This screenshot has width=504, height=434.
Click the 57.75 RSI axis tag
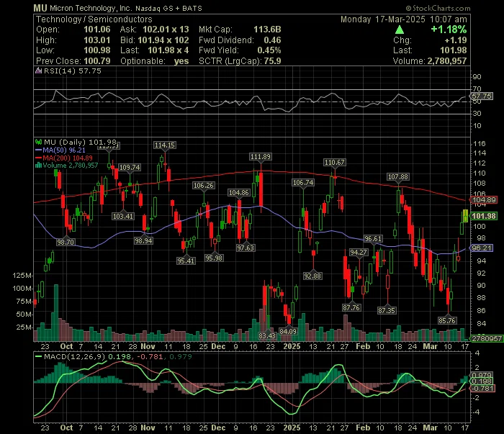tap(481, 96)
